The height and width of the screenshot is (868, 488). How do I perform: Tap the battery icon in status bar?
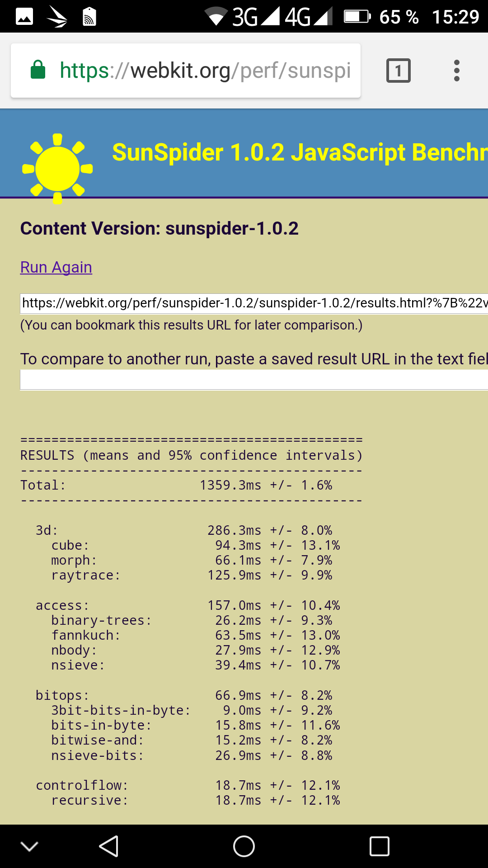click(357, 17)
